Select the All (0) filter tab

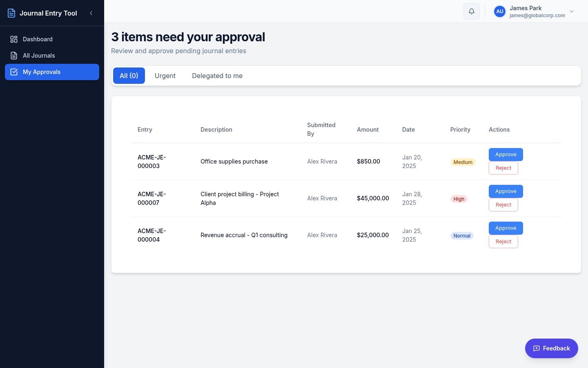point(129,76)
